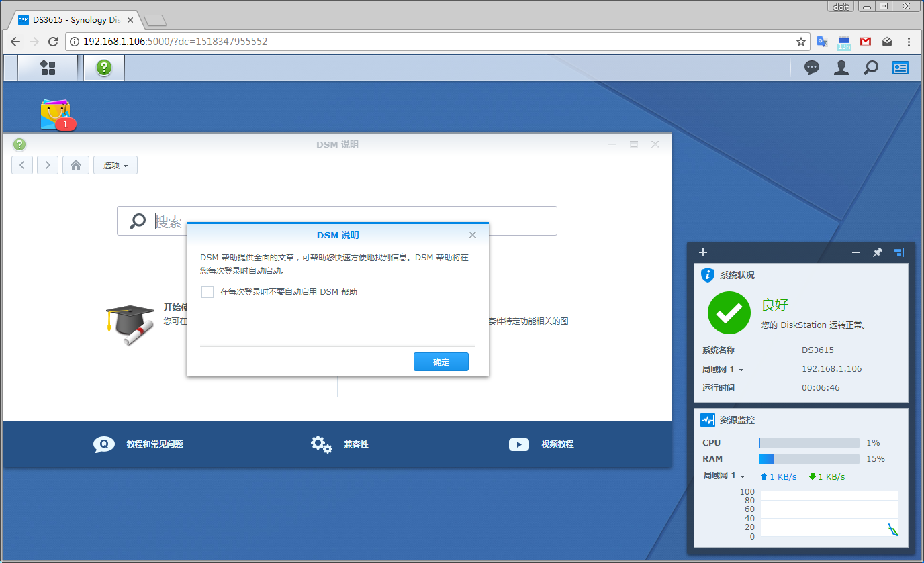
Task: Click the 良好 status text
Action: 775,305
